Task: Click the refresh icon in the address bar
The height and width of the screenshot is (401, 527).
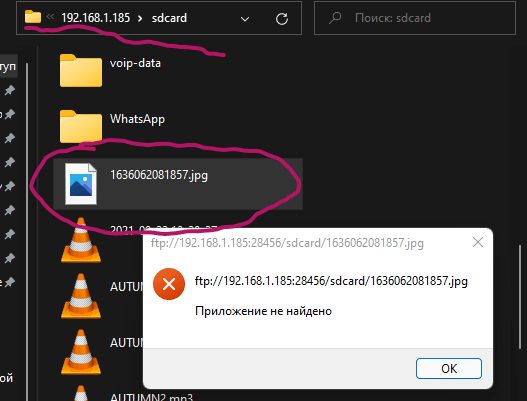Action: [x=282, y=19]
